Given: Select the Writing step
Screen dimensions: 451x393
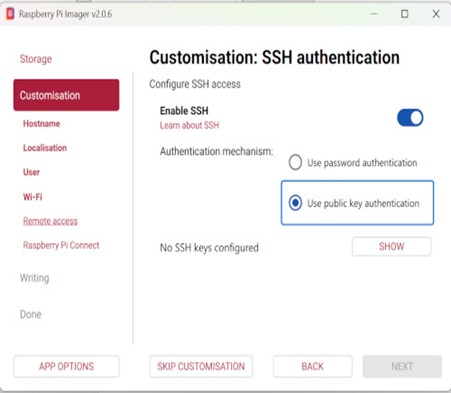Looking at the screenshot, I should click(35, 278).
